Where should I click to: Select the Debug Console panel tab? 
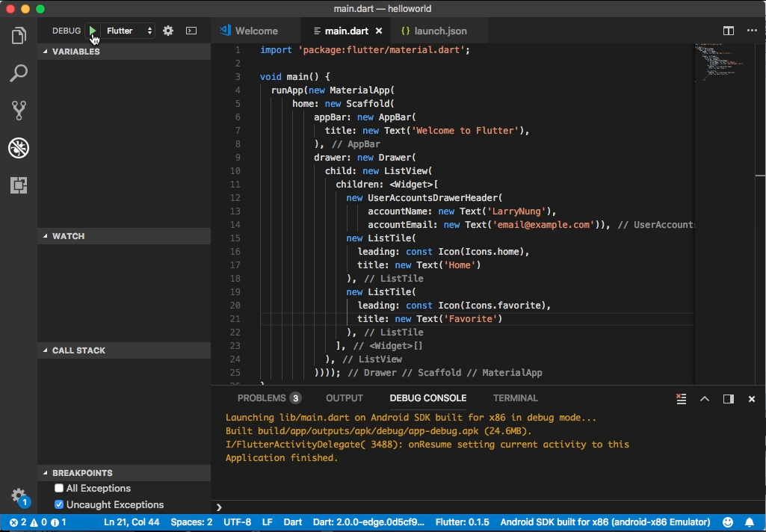pos(428,398)
